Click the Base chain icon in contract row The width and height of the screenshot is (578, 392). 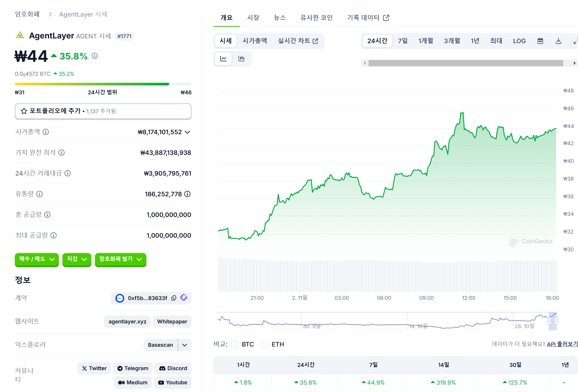coord(120,298)
